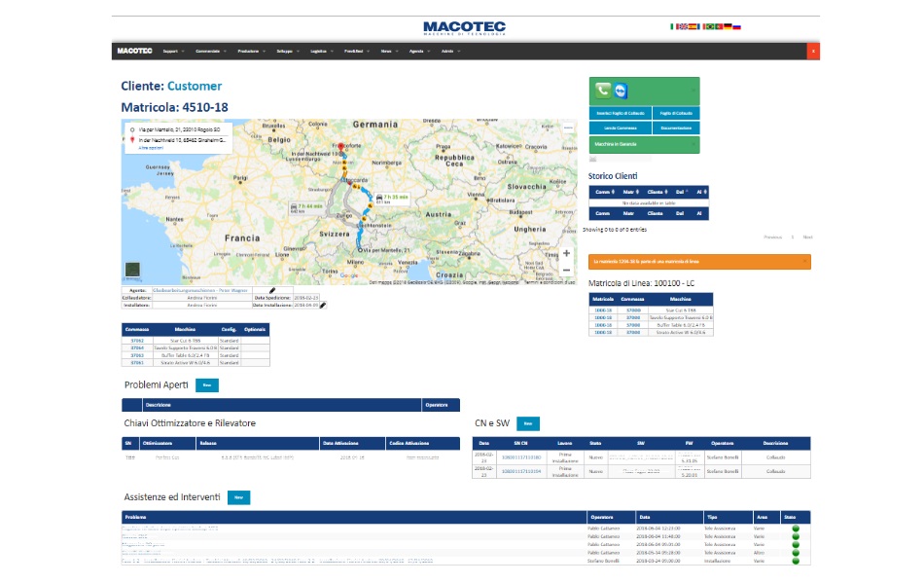The image size is (924, 584).
Task: Edit the Data Installazione with the pencil icon
Action: coord(323,305)
